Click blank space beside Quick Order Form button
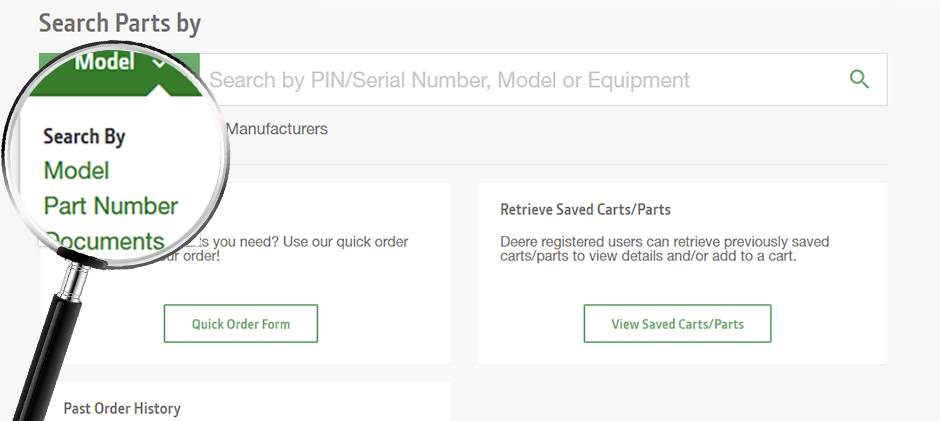Viewport: 940px width, 421px height. coord(390,325)
